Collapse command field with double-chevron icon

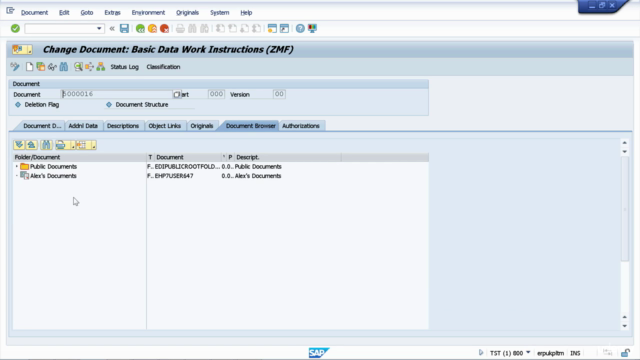tap(112, 29)
